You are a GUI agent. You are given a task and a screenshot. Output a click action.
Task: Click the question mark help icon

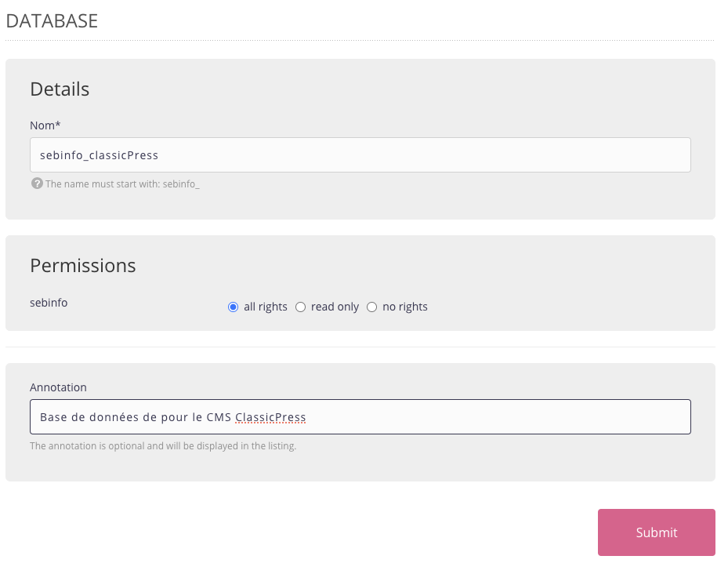36,183
